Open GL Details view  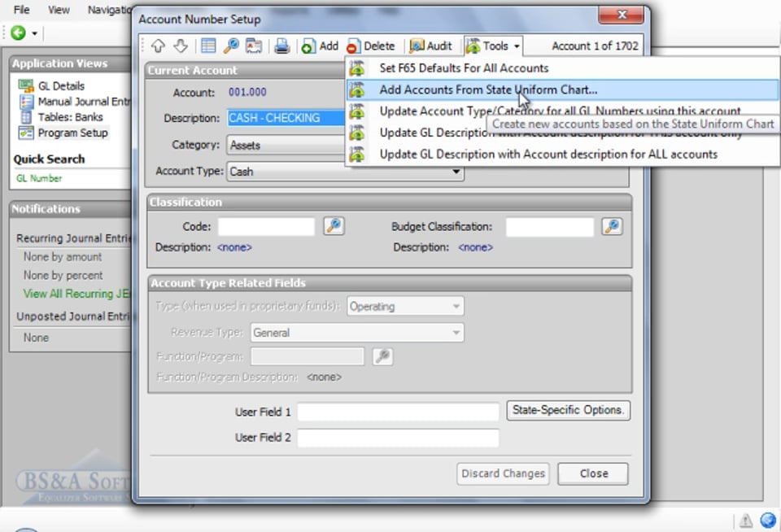[61, 85]
